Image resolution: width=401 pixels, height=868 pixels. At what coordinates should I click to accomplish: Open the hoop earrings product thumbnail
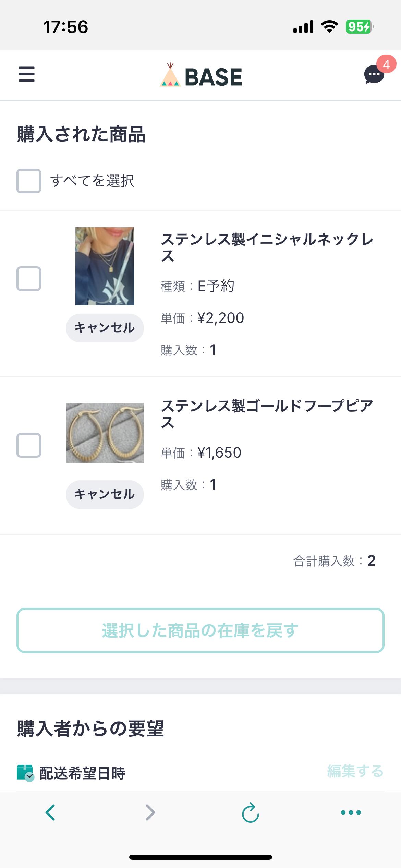tap(105, 433)
